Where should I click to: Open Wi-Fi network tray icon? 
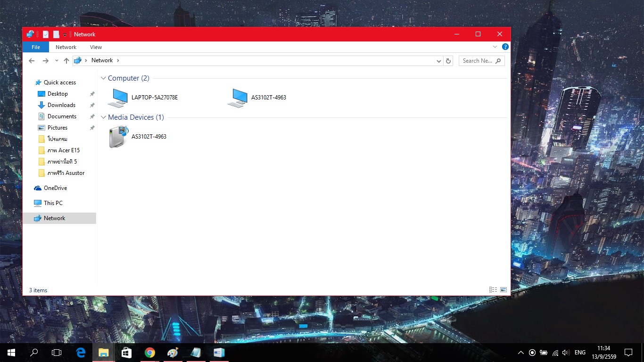[555, 353]
